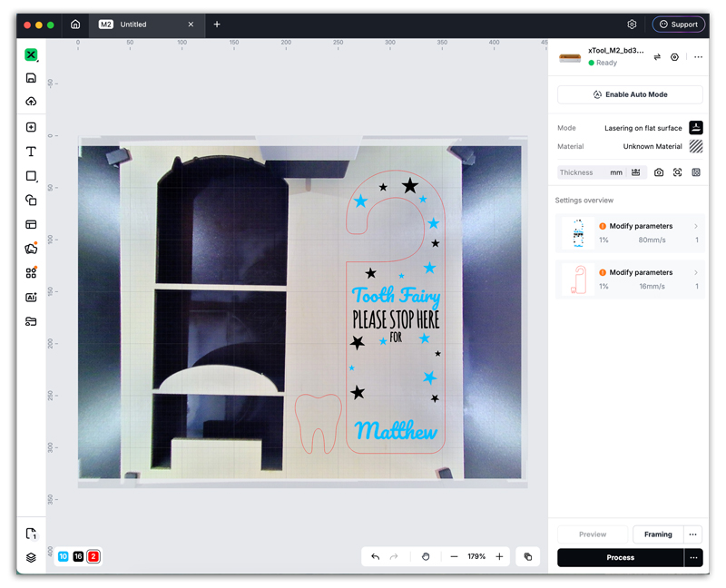This screenshot has height=588, width=726.
Task: Close the Untitled tab
Action: (191, 24)
